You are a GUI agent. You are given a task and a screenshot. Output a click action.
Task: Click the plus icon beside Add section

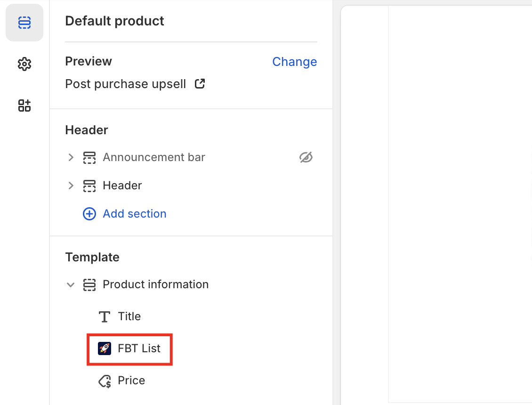(89, 214)
